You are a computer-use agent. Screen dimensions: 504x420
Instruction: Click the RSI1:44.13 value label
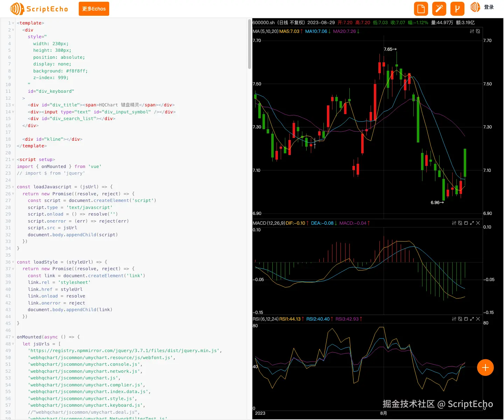[x=290, y=319]
